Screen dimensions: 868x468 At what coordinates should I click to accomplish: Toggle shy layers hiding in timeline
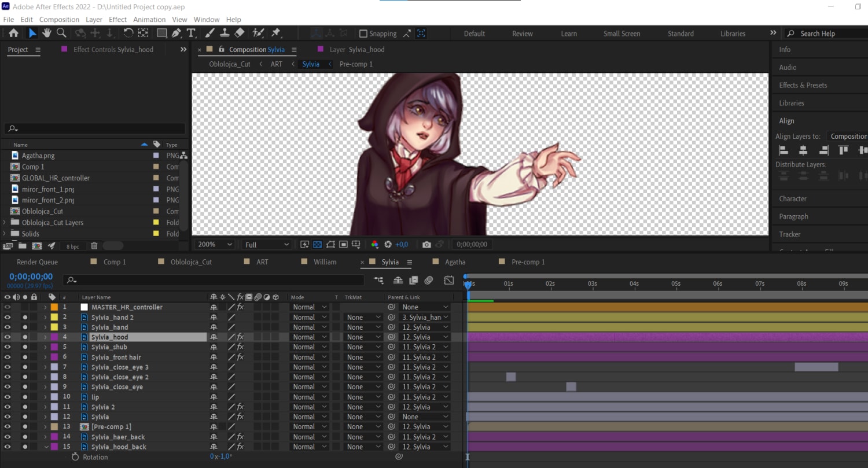[x=398, y=280]
